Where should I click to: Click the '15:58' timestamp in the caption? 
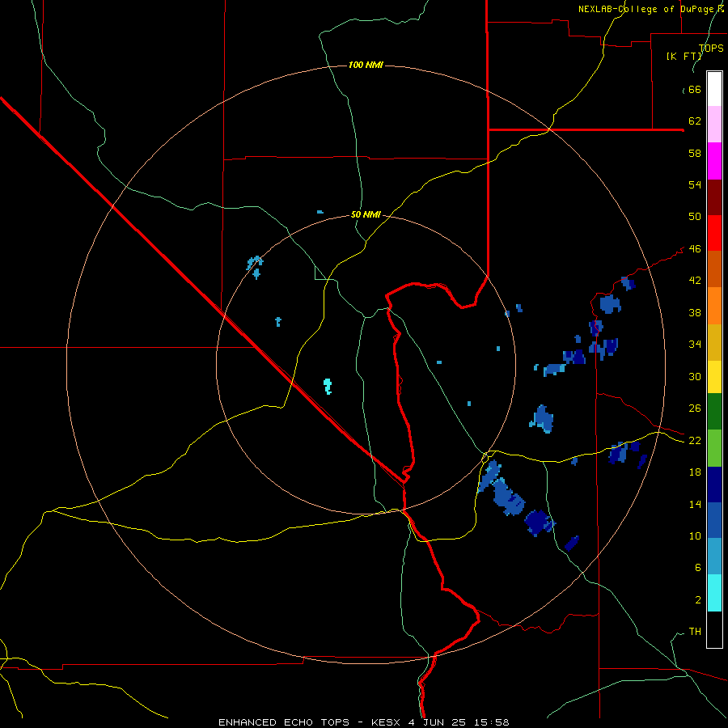pyautogui.click(x=492, y=722)
